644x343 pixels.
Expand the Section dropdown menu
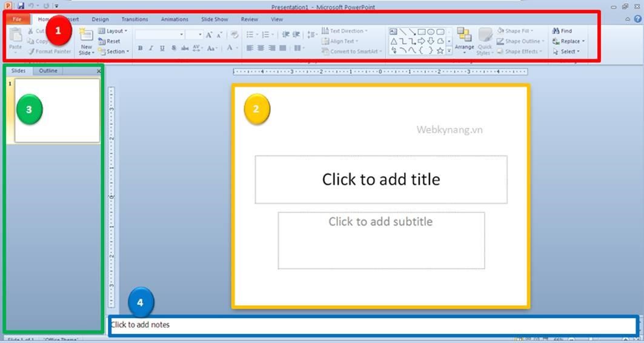[x=114, y=52]
